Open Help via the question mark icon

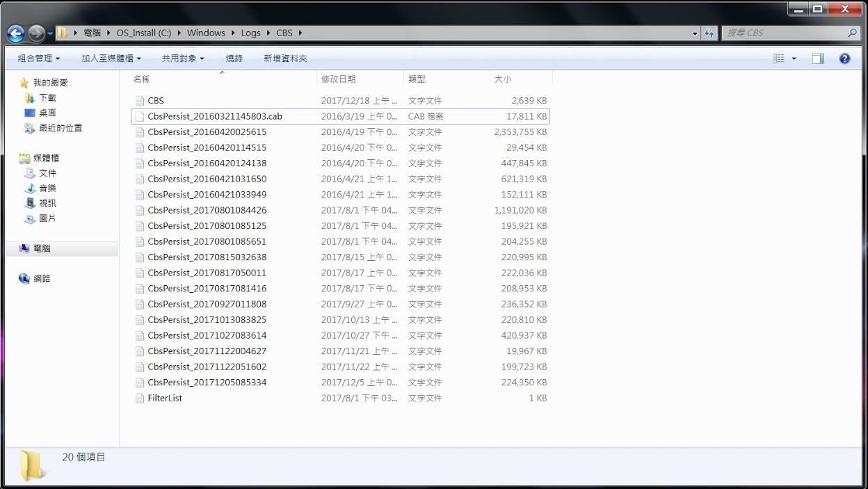844,58
